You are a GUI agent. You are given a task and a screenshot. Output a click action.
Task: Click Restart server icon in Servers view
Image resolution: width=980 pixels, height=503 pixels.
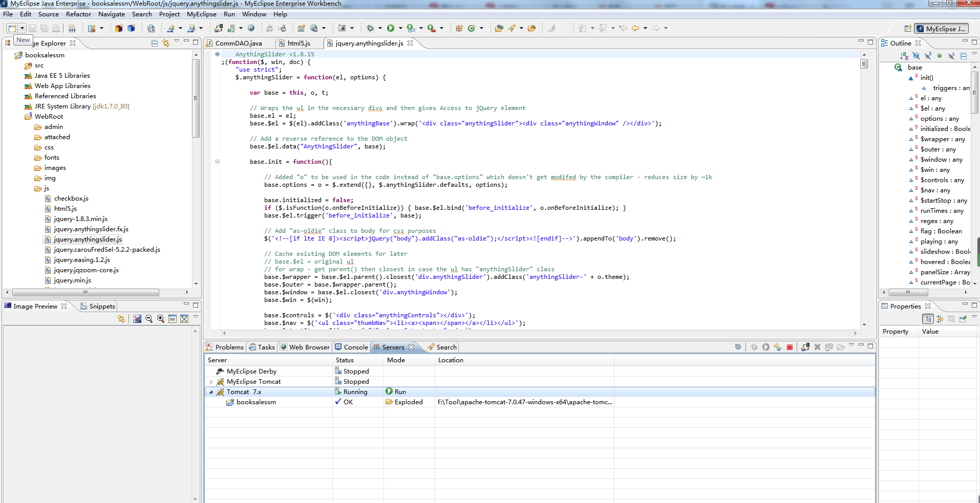coord(778,347)
